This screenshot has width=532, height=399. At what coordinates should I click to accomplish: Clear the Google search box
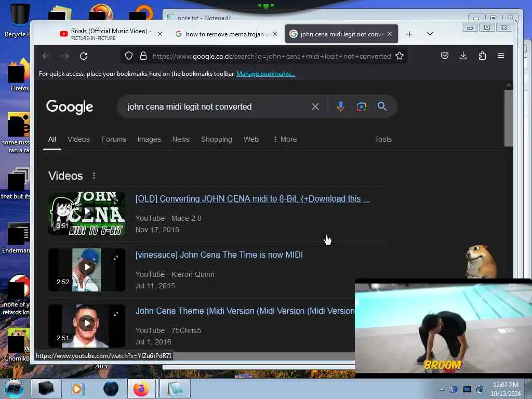coord(315,107)
